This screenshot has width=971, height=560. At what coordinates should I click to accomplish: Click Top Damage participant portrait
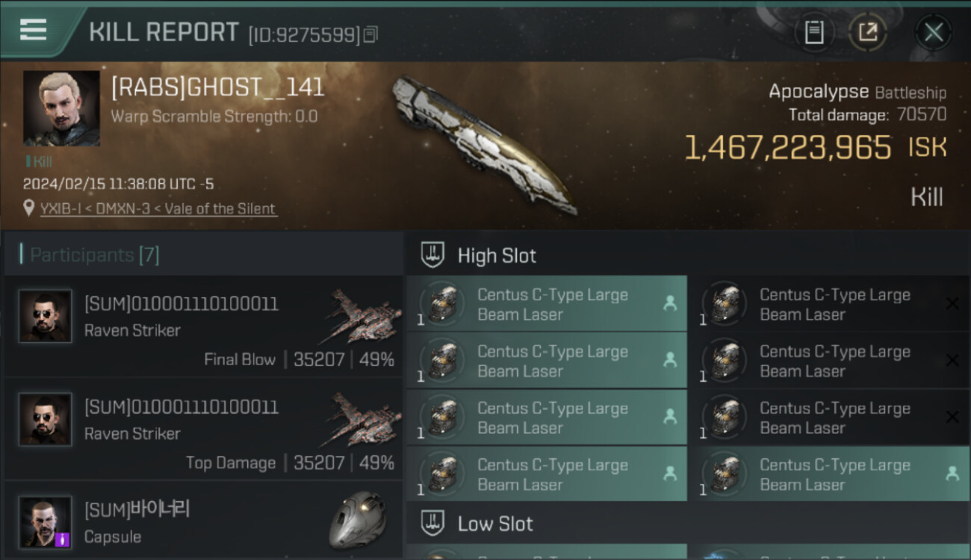pos(46,420)
